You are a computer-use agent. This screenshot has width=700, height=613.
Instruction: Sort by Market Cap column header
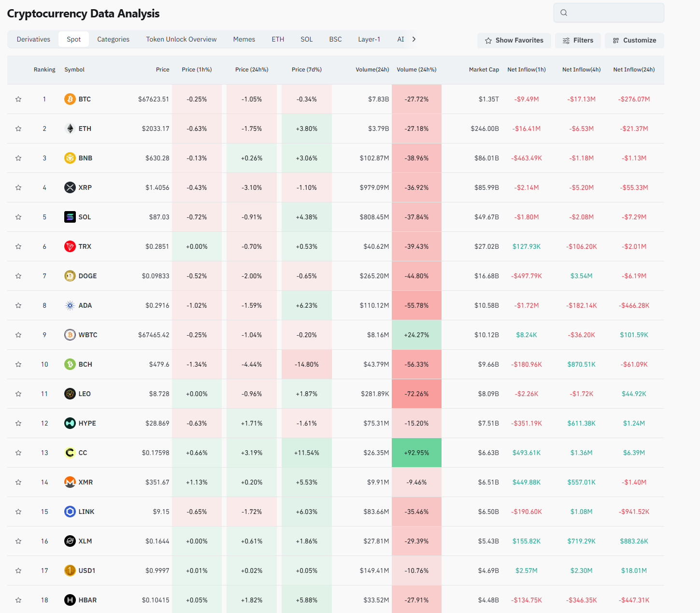click(484, 70)
